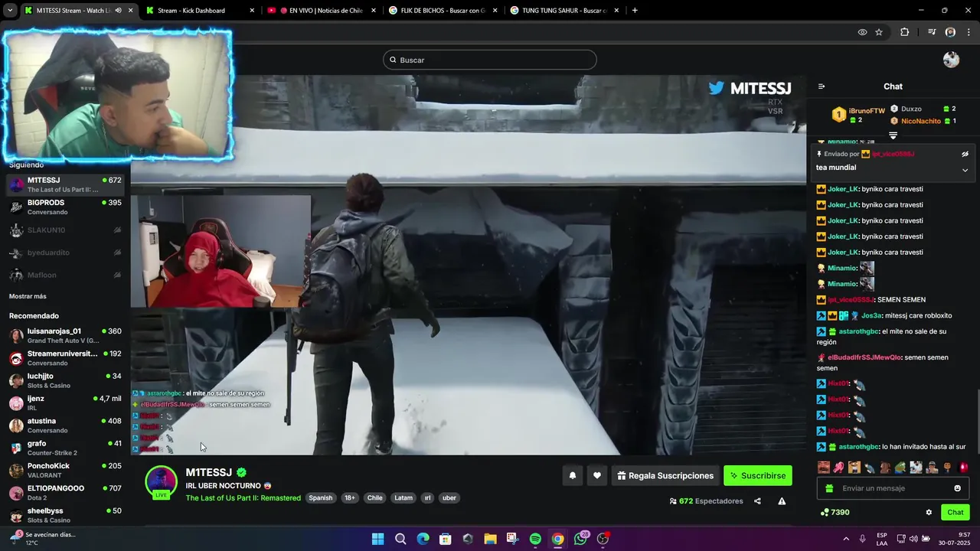Switch to 'TUNG TUNG SAHUR' tab

tap(564, 11)
